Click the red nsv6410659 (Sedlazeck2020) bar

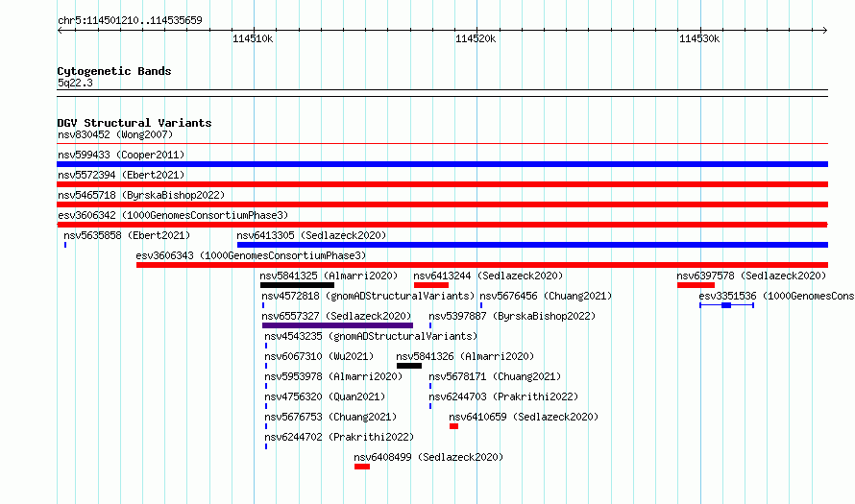[x=453, y=426]
